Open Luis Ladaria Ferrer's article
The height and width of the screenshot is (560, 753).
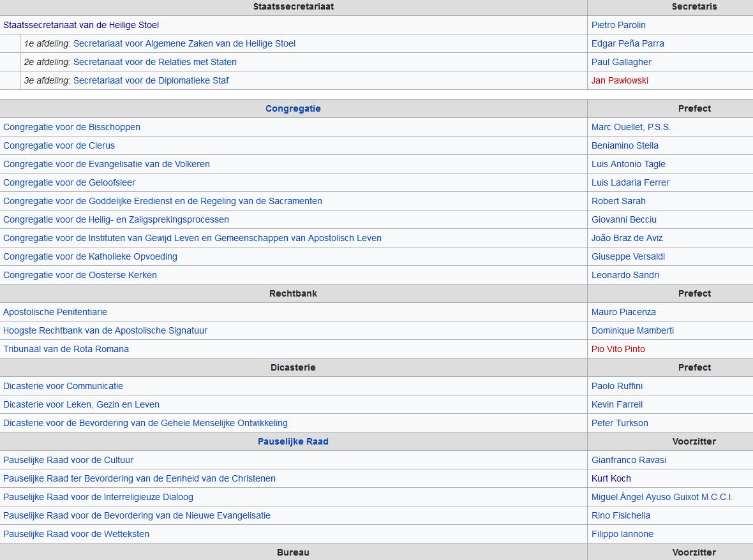pyautogui.click(x=630, y=182)
